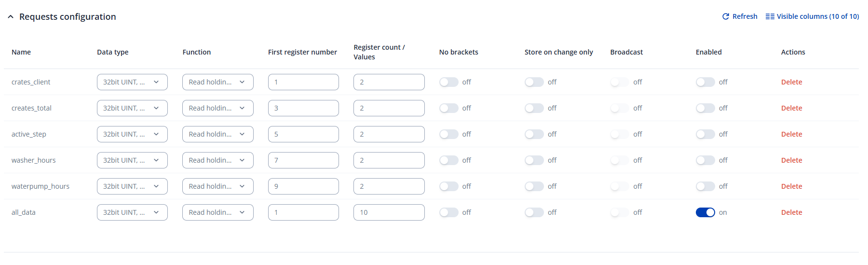The height and width of the screenshot is (265, 868).
Task: Click First register number field for waterpump_hours
Action: click(303, 186)
